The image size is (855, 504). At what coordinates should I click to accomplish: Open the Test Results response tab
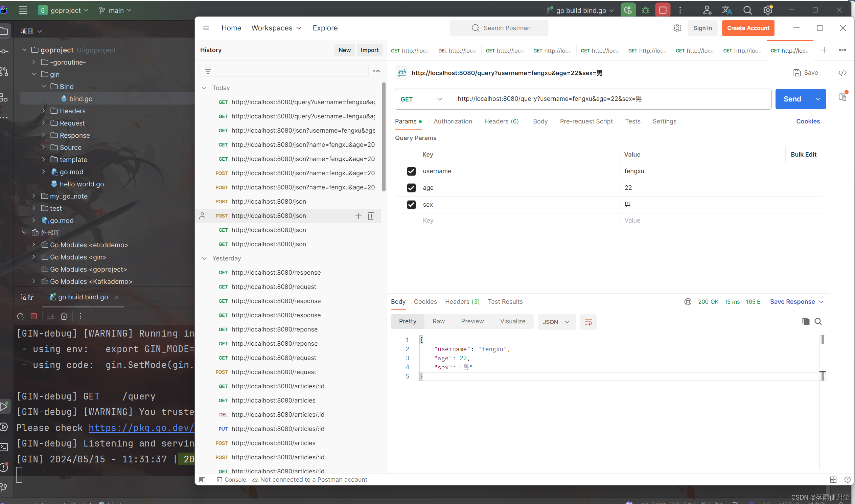coord(505,302)
